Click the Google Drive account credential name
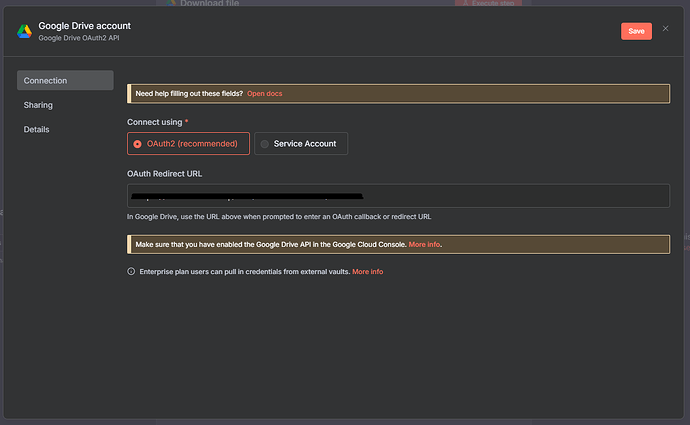The width and height of the screenshot is (690, 425). 84,25
